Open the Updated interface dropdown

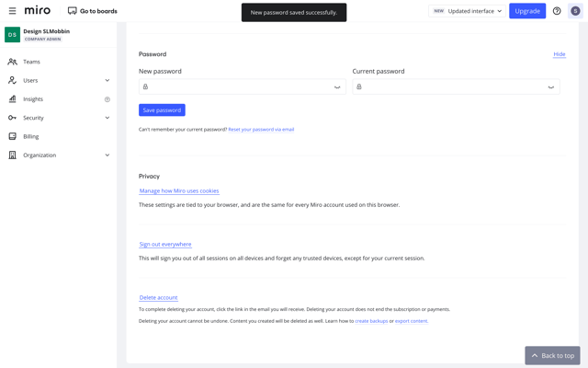click(467, 11)
